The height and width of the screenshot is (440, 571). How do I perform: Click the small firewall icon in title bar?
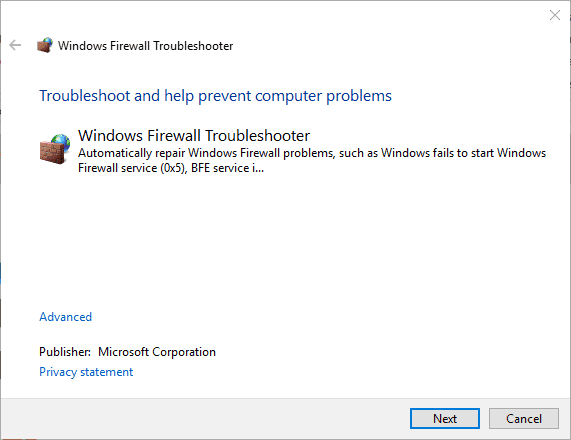(x=44, y=46)
